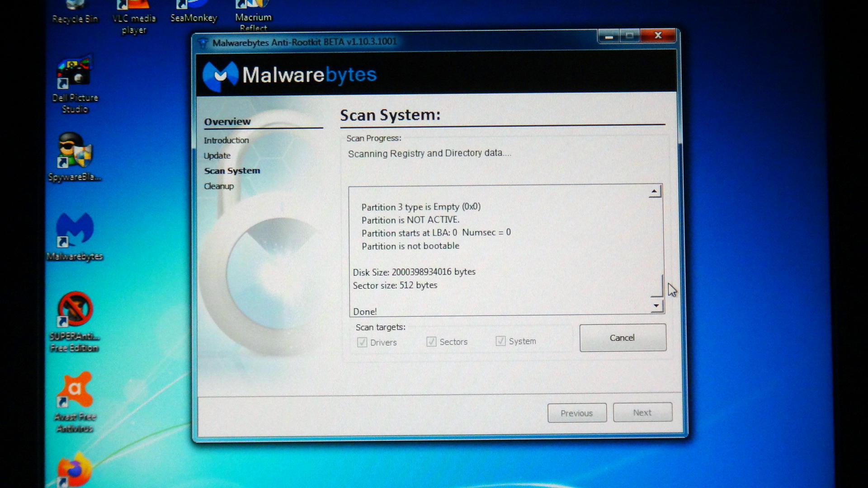Click 'Partition 3 type is Empty' line
This screenshot has width=868, height=488.
click(x=421, y=207)
